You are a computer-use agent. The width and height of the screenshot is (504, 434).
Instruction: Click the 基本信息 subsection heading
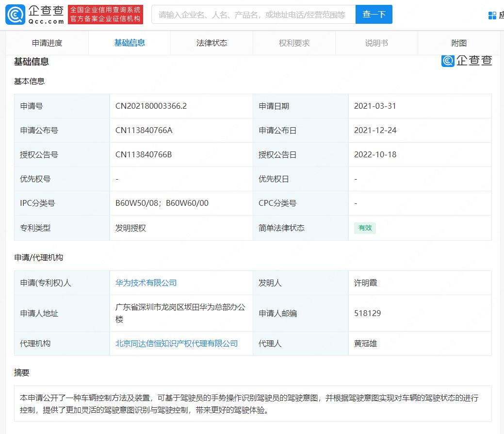(x=29, y=81)
